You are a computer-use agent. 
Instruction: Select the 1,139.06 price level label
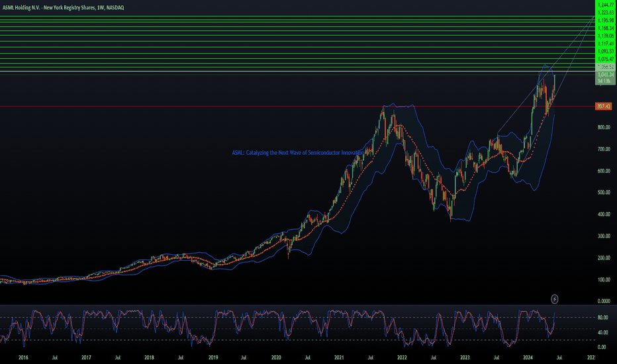[606, 36]
